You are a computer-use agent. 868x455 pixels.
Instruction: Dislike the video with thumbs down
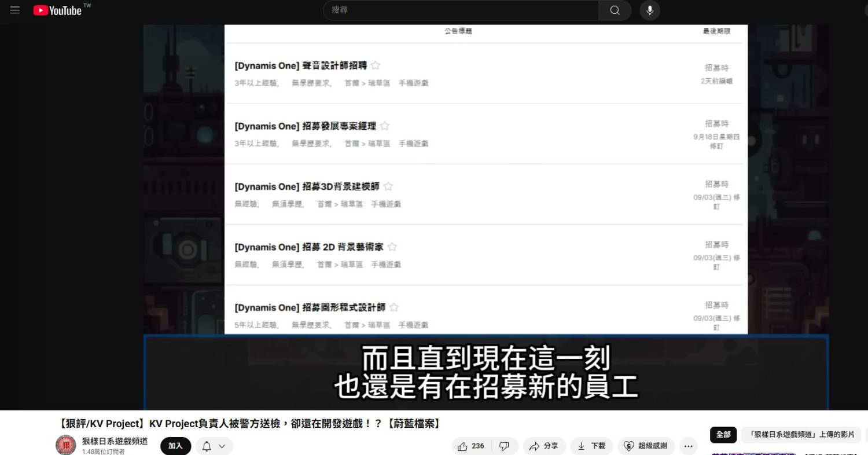[x=504, y=446]
